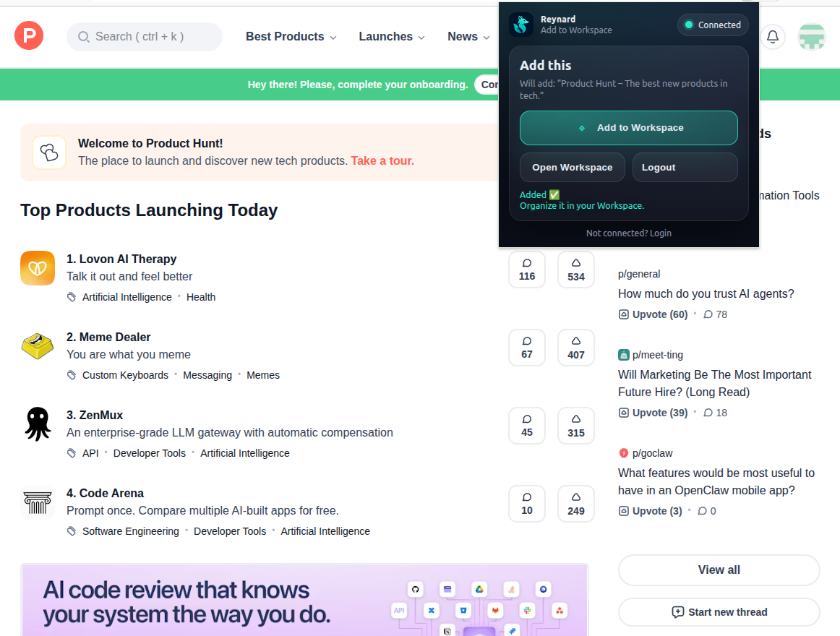This screenshot has height=636, width=840.
Task: Click Upvote (3) on OpenClaw thread
Action: pos(651,511)
